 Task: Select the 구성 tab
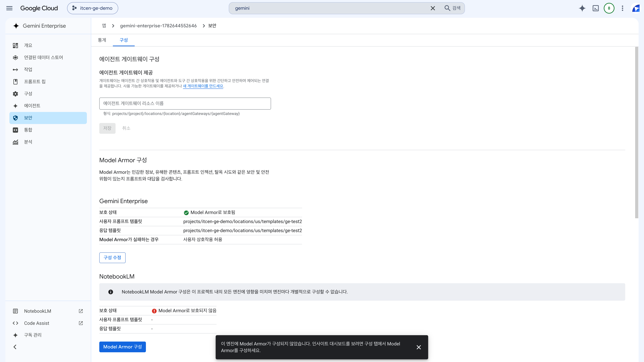click(x=123, y=40)
